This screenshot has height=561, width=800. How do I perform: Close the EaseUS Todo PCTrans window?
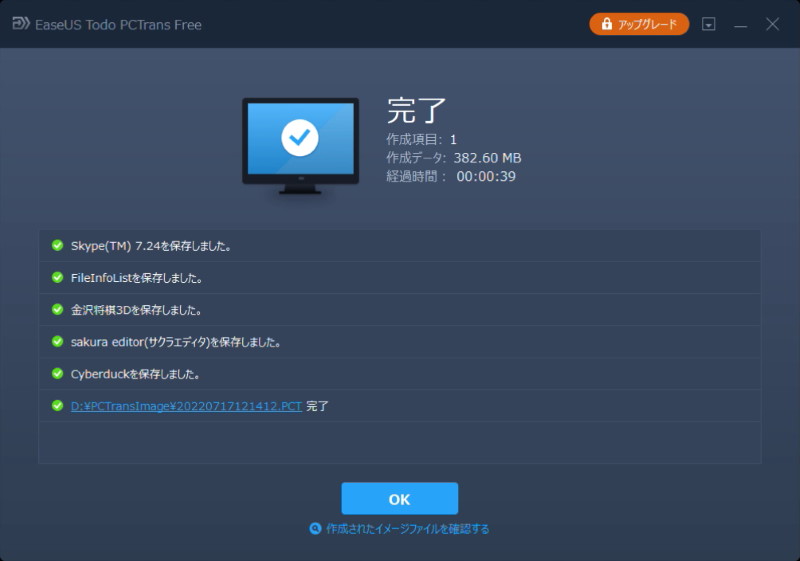[772, 24]
